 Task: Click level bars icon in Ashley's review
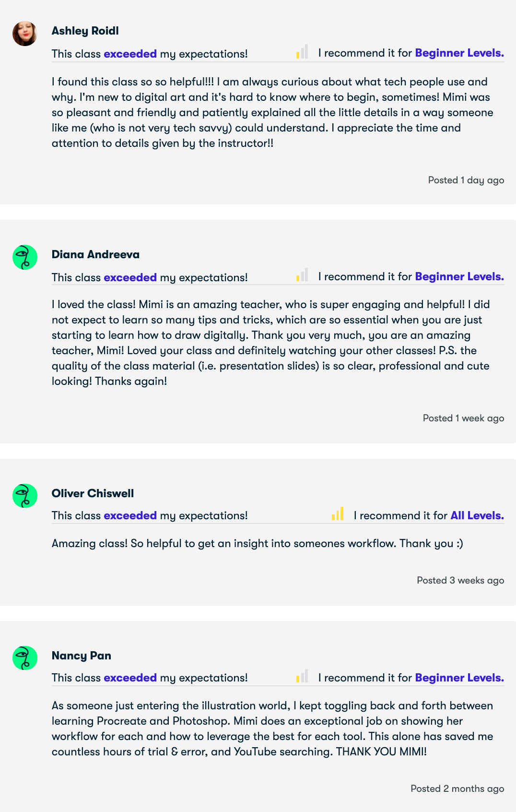click(302, 51)
